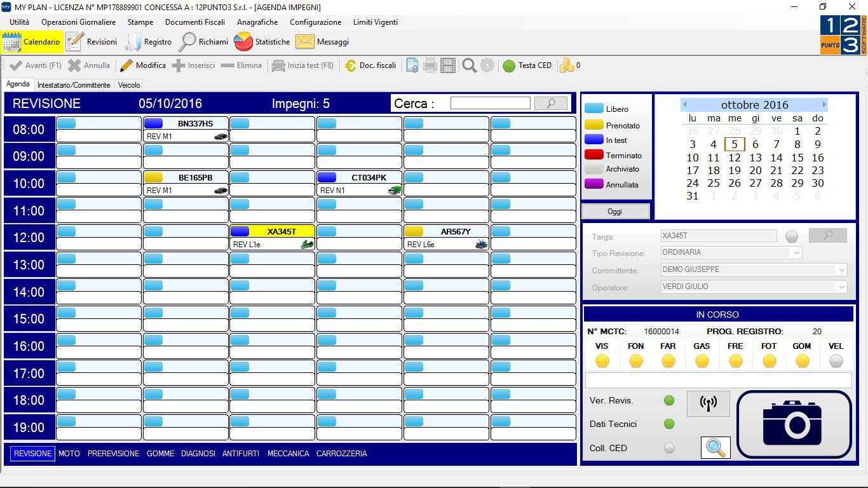Go to previous month in calendar
Screen dimensions: 868x488
click(684, 104)
